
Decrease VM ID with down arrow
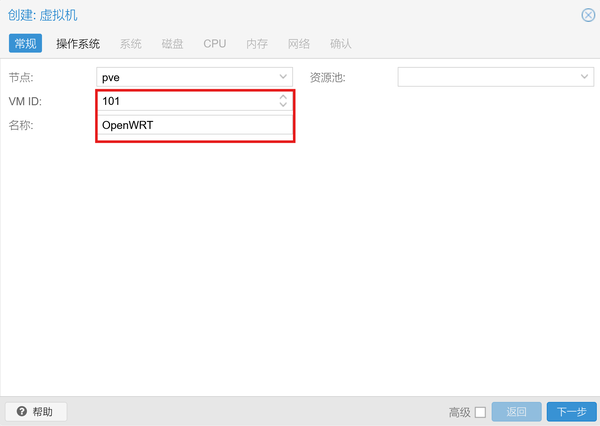pos(283,104)
